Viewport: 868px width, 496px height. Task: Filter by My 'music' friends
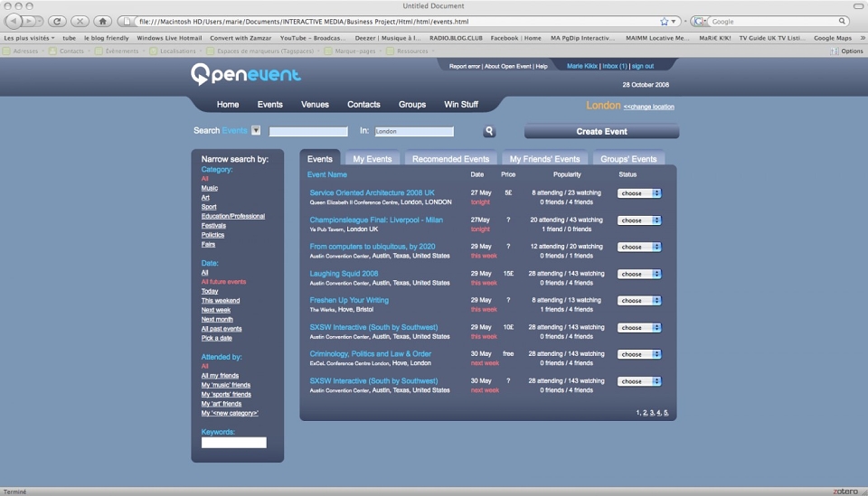226,386
